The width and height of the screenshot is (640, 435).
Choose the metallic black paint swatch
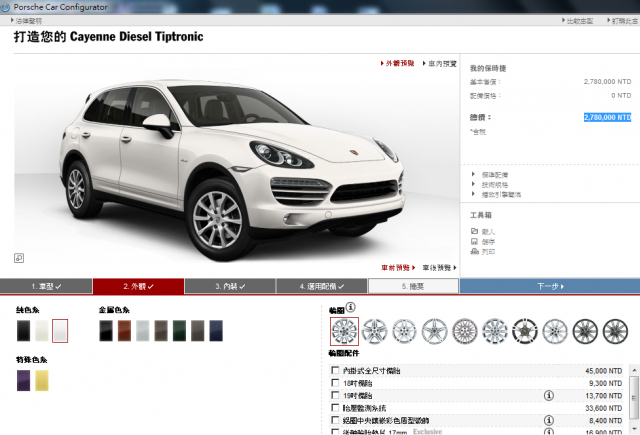[106, 331]
